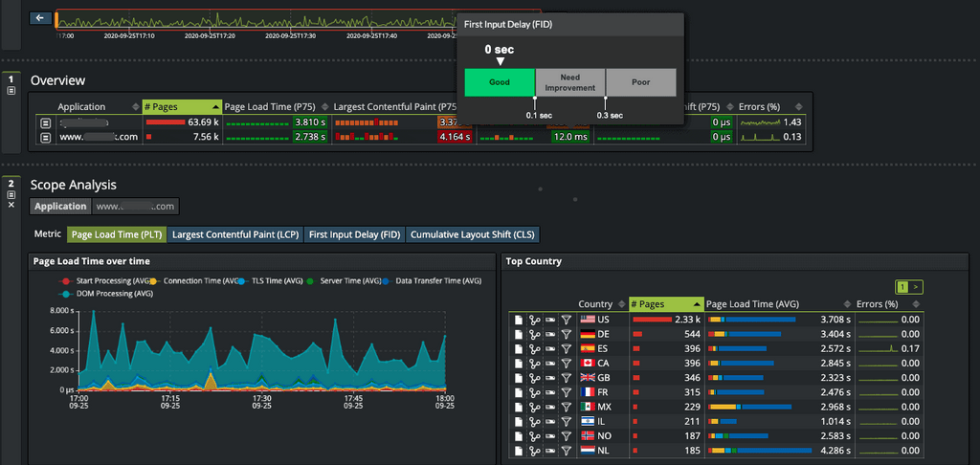Click the 12.0 ms FID value
The image size is (980, 465).
point(569,137)
